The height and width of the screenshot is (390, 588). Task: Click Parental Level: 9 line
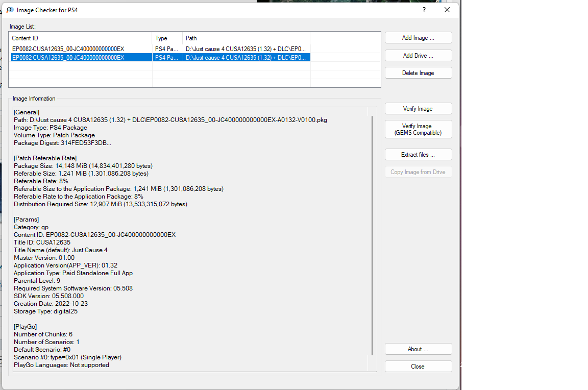pos(37,281)
